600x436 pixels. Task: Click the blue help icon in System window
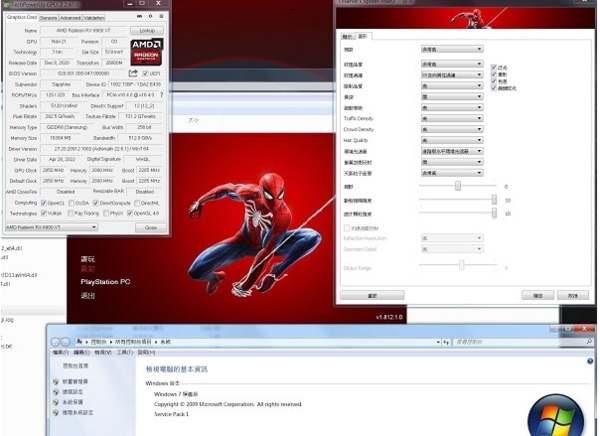pyautogui.click(x=590, y=361)
